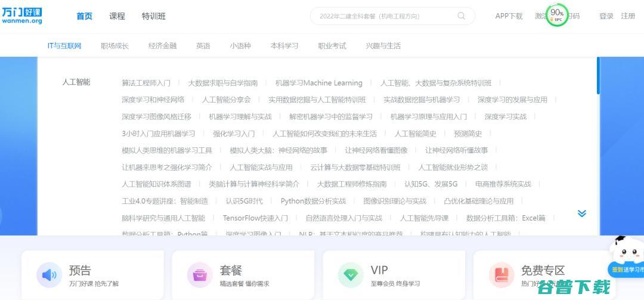This screenshot has height=300, width=644.
Task: Select the 英语 category
Action: [x=203, y=45]
